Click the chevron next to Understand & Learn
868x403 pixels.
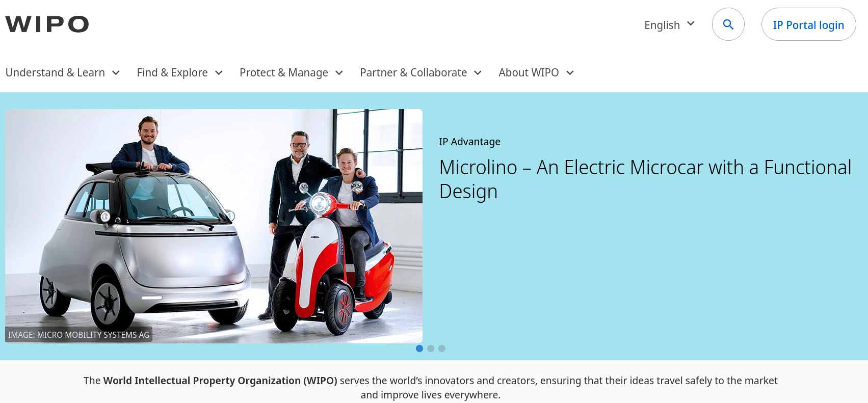tap(116, 73)
